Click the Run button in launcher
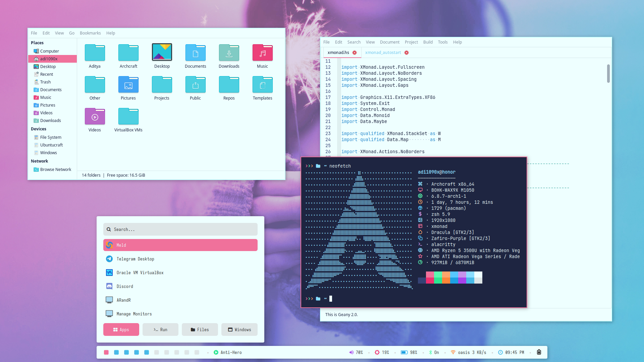This screenshot has height=362, width=644. pyautogui.click(x=160, y=329)
